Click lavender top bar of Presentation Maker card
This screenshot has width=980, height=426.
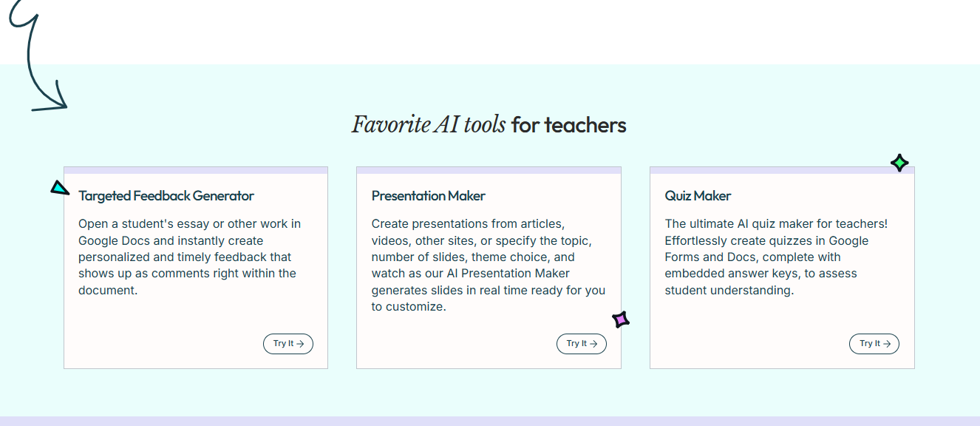[489, 170]
